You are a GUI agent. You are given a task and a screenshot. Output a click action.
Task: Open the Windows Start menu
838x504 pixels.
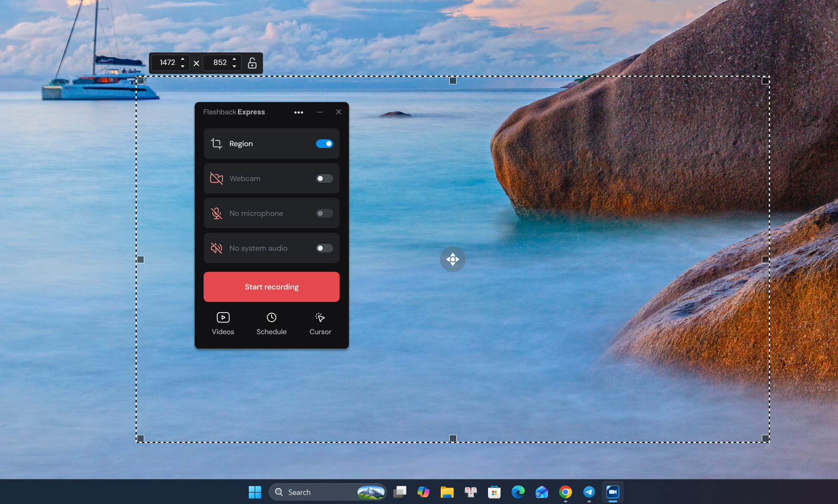(x=255, y=492)
